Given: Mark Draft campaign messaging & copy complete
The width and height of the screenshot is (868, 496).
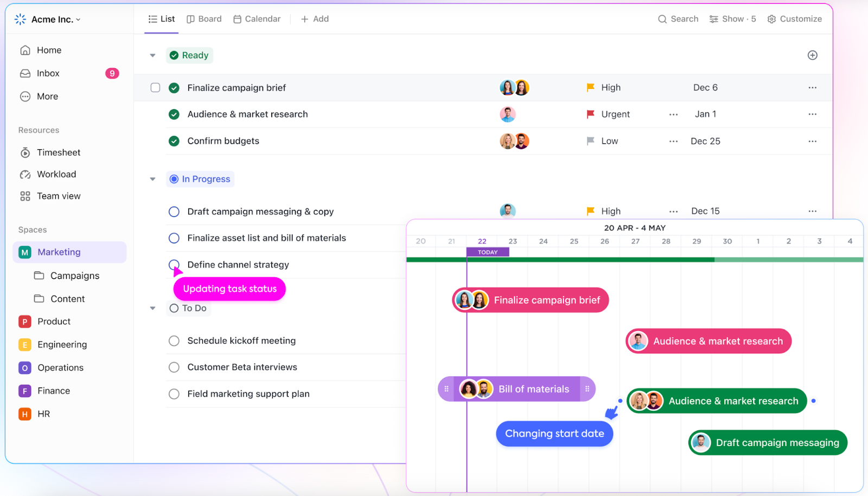Looking at the screenshot, I should [x=174, y=212].
